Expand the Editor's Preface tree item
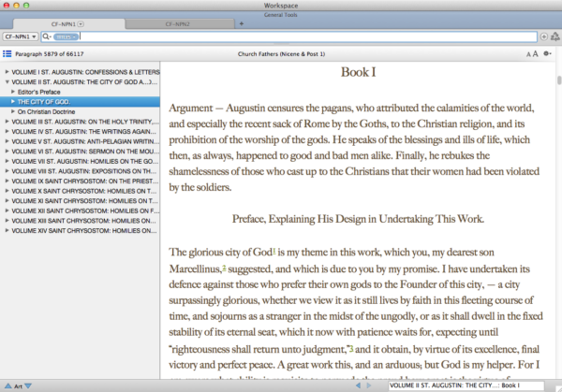The height and width of the screenshot is (392, 562). (13, 91)
